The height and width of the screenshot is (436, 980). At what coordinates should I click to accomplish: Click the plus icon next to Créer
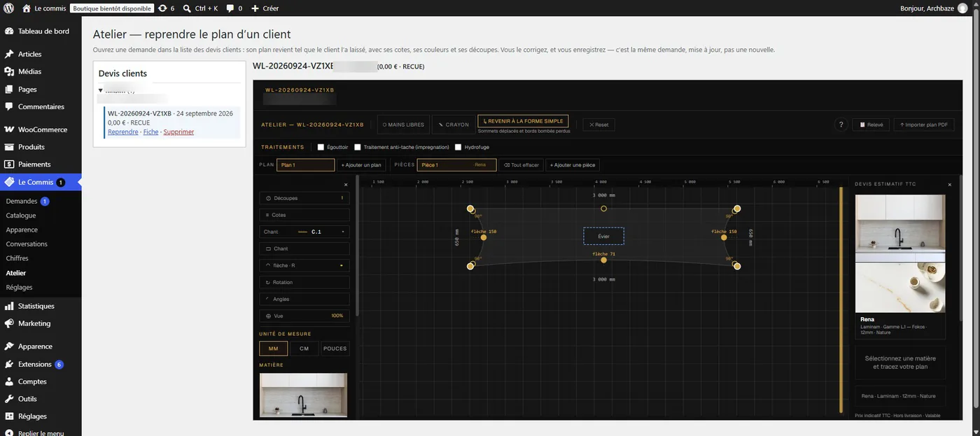tap(255, 8)
